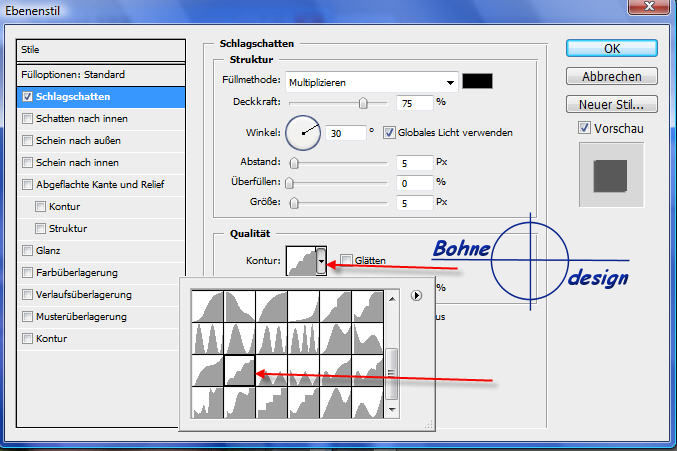Enable Globales Licht verwenden checkbox
The height and width of the screenshot is (451, 677).
point(389,132)
